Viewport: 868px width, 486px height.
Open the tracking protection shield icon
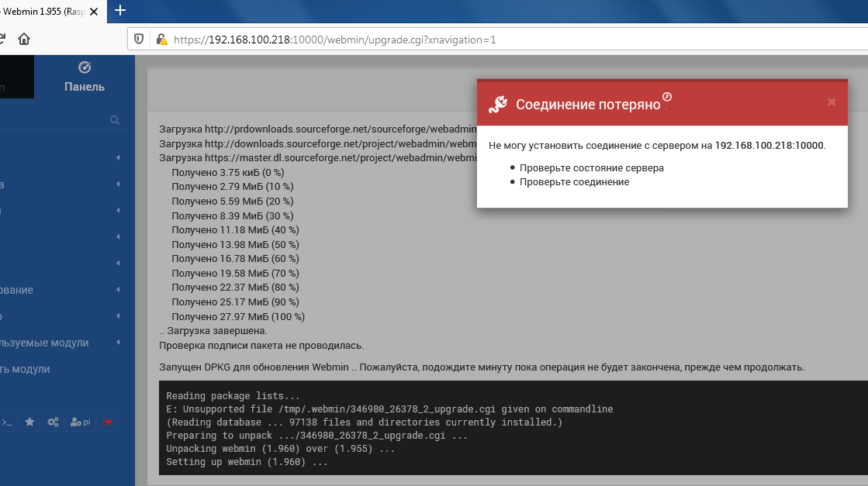(x=139, y=40)
